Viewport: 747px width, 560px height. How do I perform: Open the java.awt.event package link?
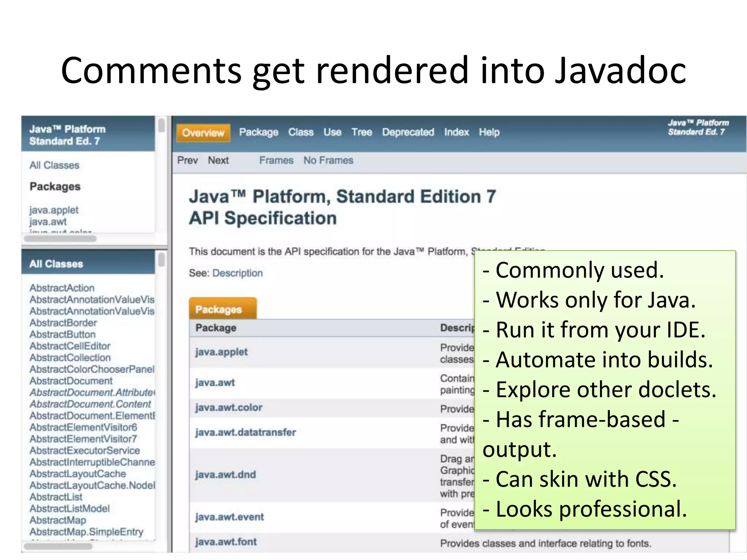(229, 517)
